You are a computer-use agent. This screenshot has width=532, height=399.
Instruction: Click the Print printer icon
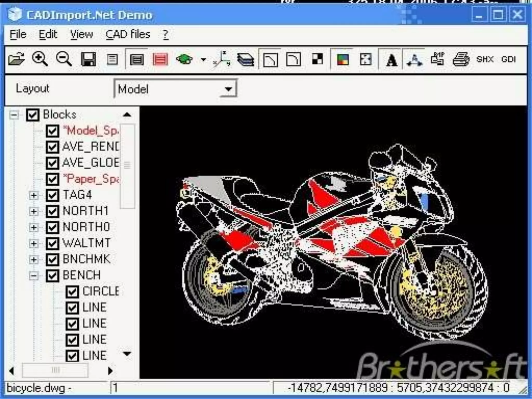tap(461, 60)
